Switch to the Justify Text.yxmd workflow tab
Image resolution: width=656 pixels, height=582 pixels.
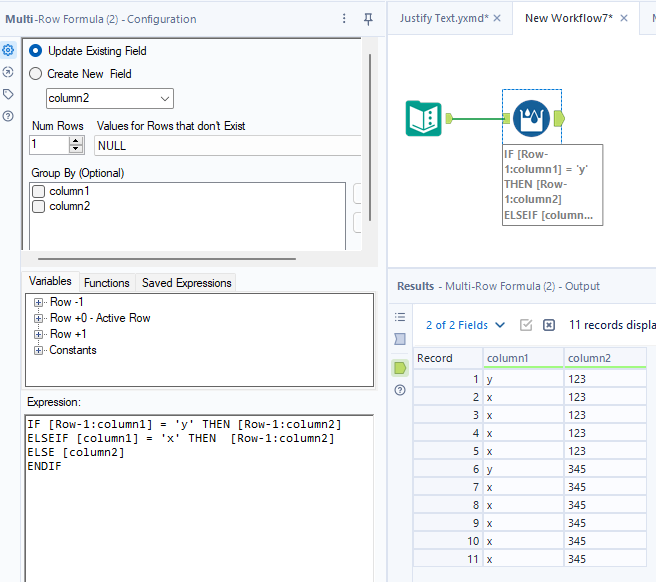(x=444, y=18)
